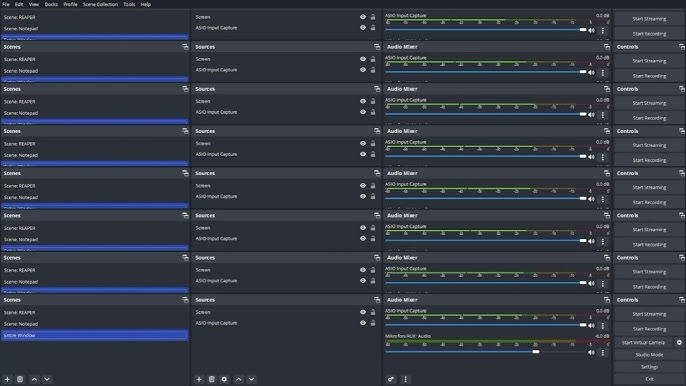Add a new source with the plus icon
686x386 pixels.
point(199,379)
